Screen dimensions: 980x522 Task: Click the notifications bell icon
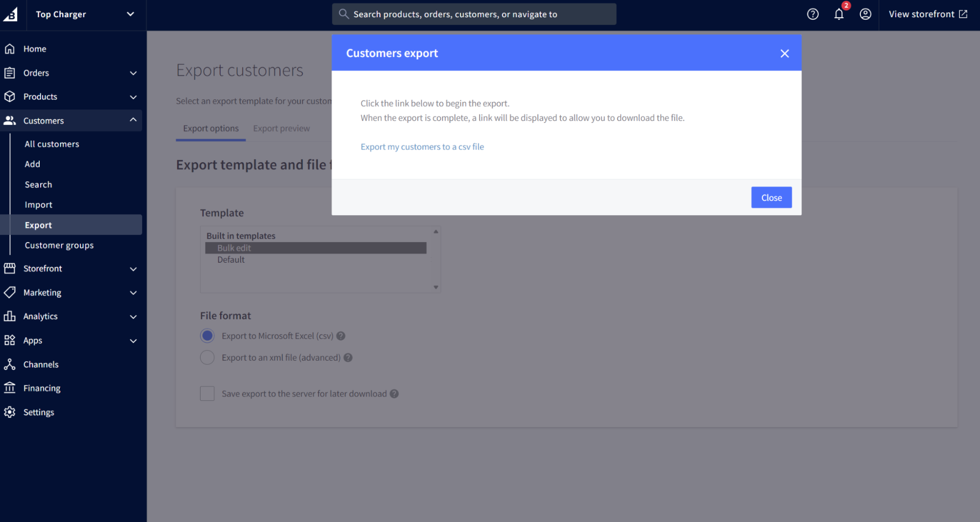[839, 14]
